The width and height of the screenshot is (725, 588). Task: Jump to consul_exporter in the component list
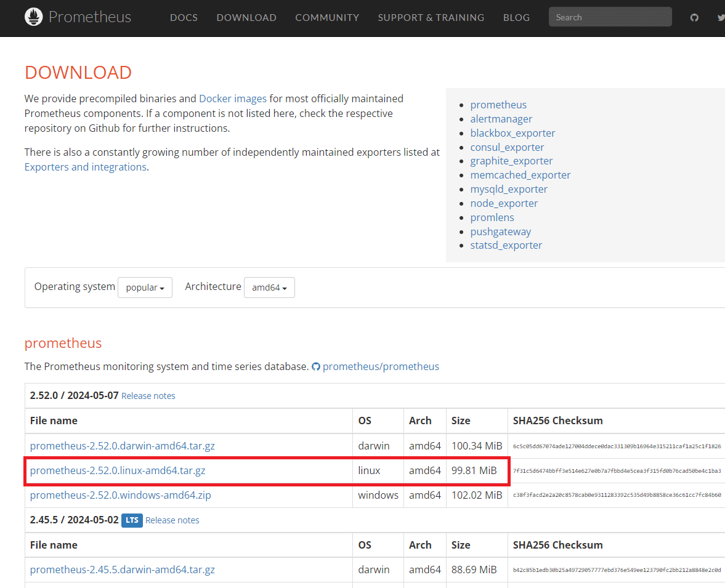click(507, 147)
